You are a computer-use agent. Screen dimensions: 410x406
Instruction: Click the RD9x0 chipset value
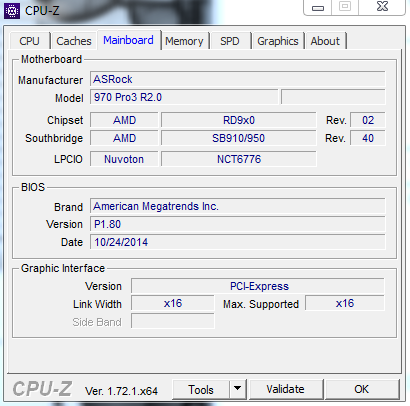(x=239, y=120)
